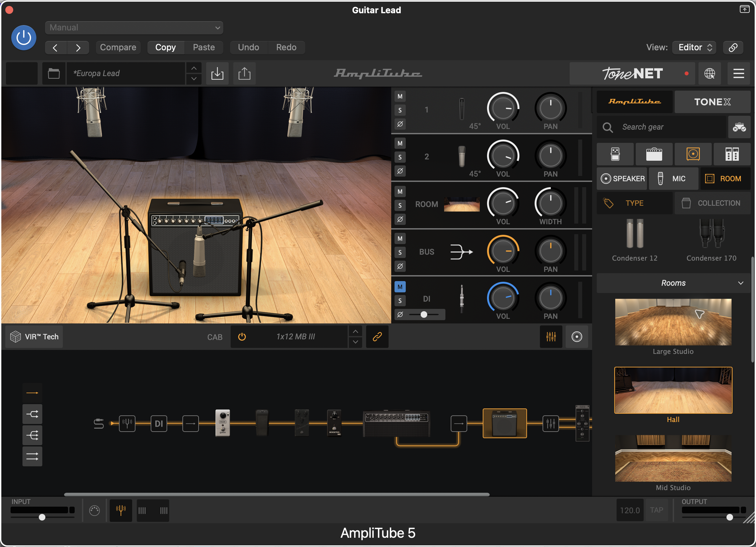
Task: Switch to the TONEX tab
Action: point(713,102)
